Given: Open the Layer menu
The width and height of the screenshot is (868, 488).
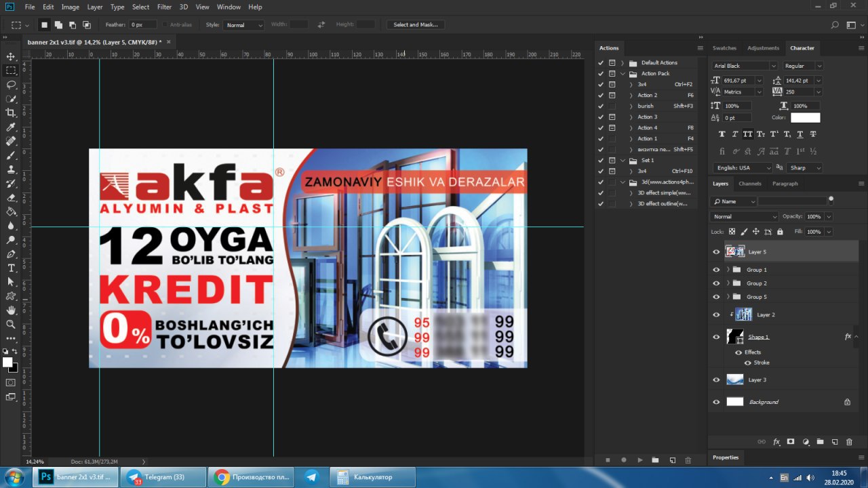Looking at the screenshot, I should coord(95,7).
